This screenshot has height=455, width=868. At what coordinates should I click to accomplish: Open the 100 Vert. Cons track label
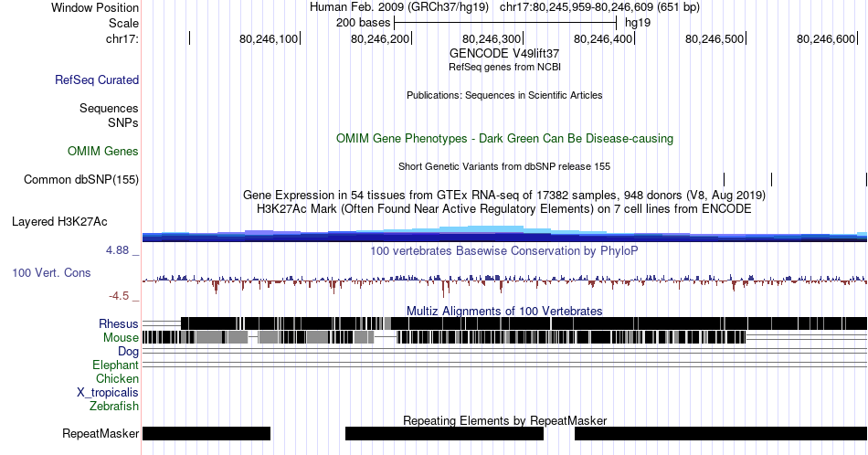click(51, 272)
